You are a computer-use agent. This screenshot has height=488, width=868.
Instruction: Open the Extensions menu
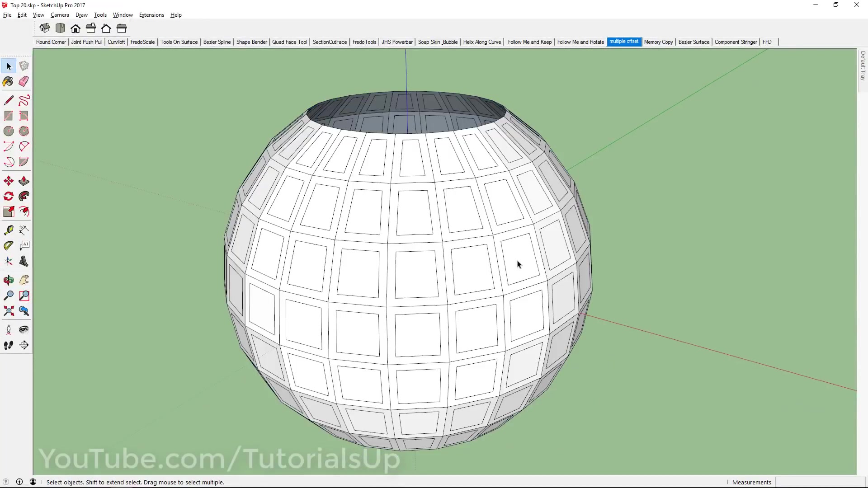point(151,15)
